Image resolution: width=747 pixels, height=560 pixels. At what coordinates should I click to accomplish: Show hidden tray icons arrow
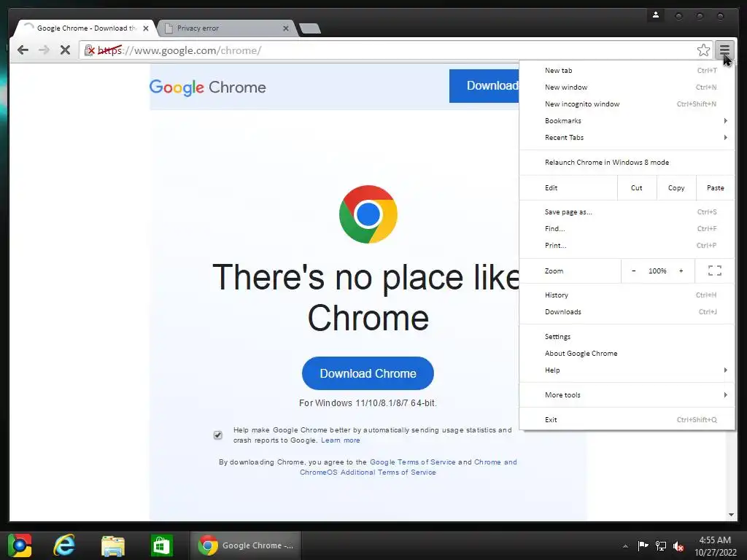tap(625, 546)
